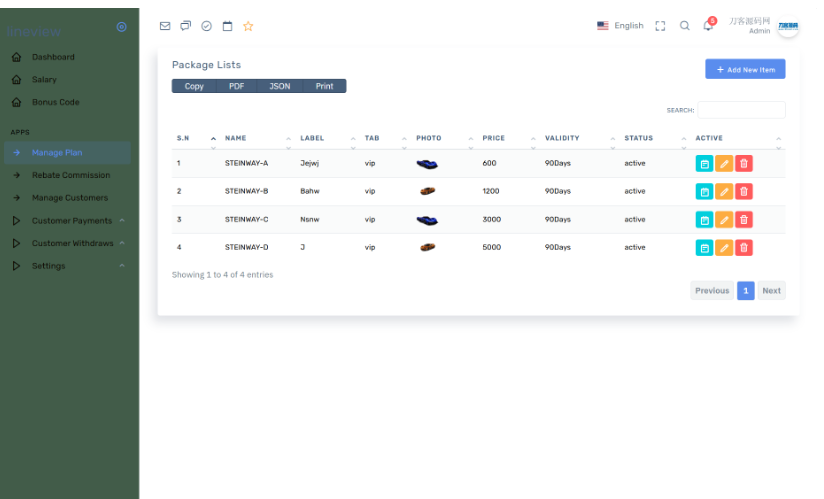The width and height of the screenshot is (824, 499).
Task: Sort table by the Name column
Action: tap(236, 138)
